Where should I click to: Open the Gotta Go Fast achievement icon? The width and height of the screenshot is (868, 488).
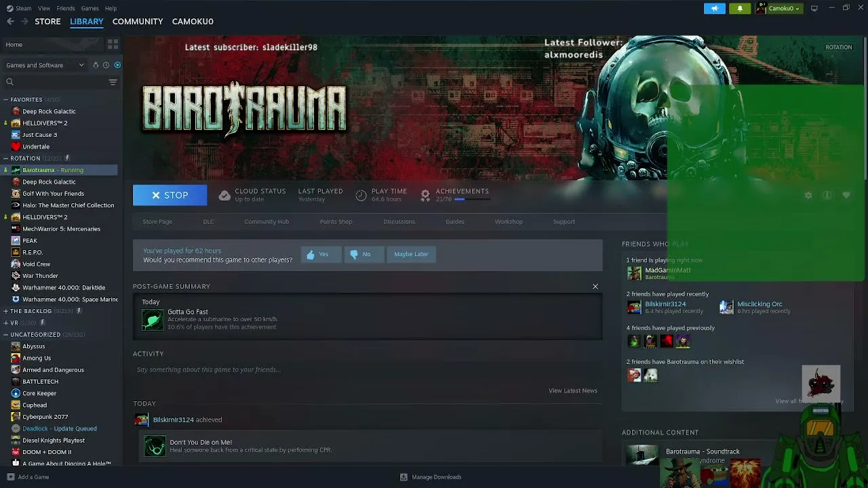point(153,319)
